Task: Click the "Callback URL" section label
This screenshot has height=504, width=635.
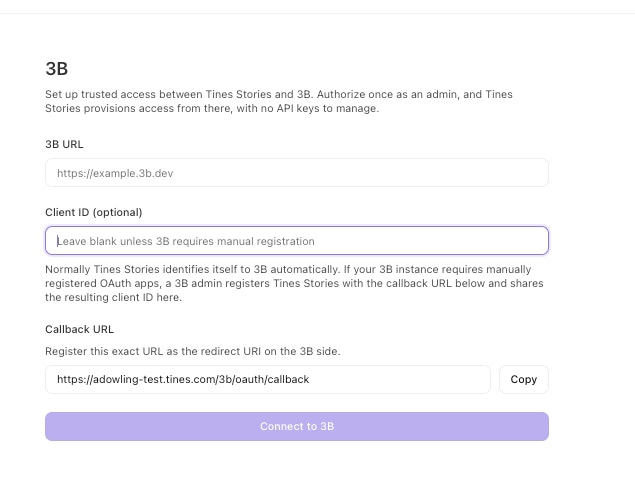Action: pos(79,330)
